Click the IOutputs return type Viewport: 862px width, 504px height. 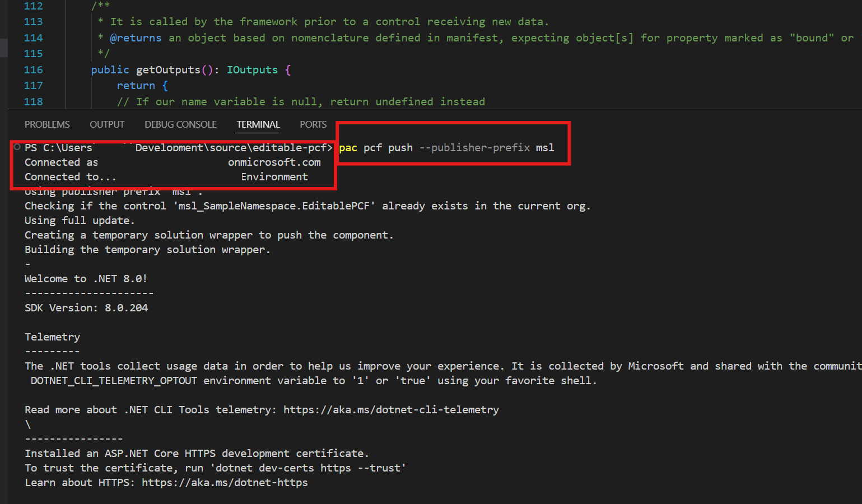coord(253,69)
